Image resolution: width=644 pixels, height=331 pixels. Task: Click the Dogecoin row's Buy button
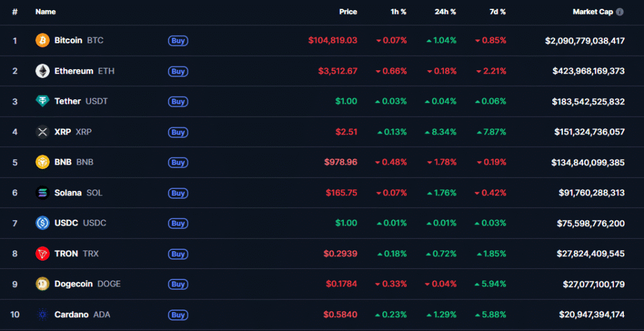[178, 284]
